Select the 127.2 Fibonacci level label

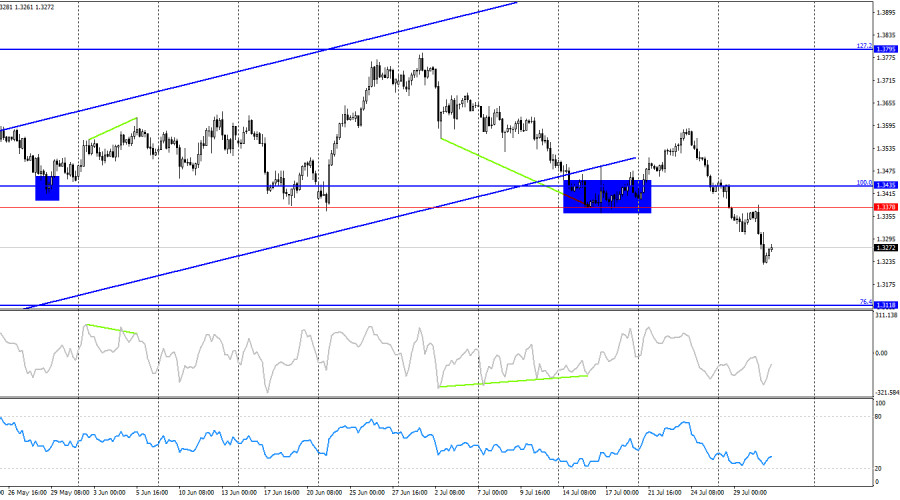tap(864, 45)
